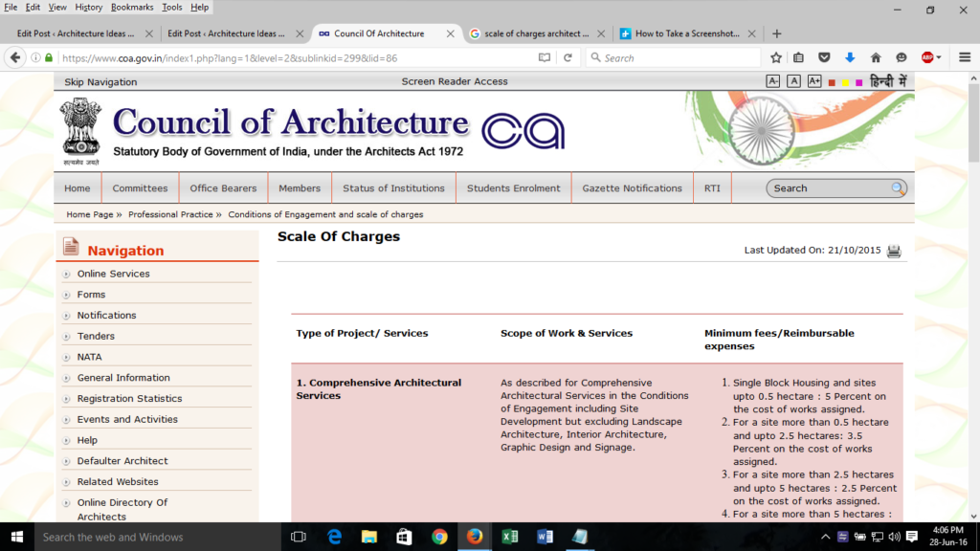
Task: Reload the page using refresh icon
Action: pyautogui.click(x=568, y=57)
